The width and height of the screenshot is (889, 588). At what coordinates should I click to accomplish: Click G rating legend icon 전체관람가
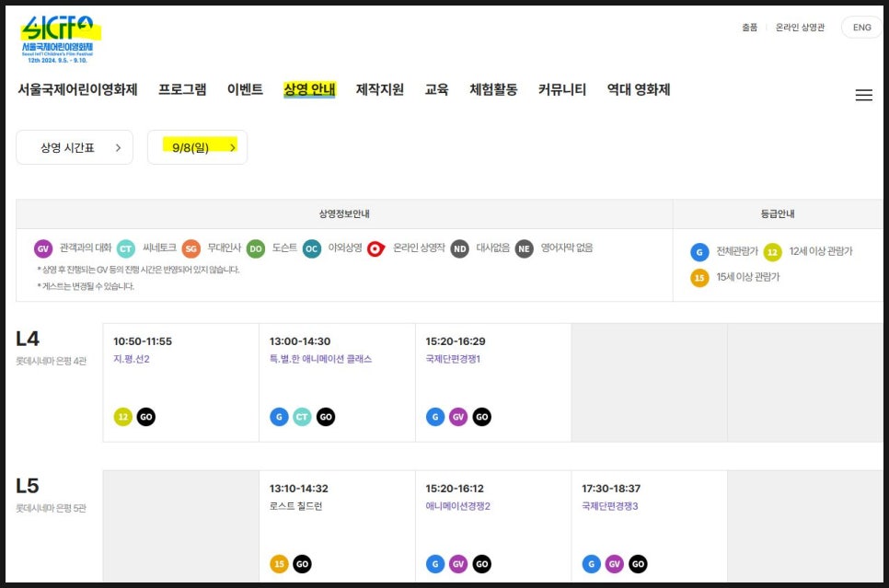[699, 252]
